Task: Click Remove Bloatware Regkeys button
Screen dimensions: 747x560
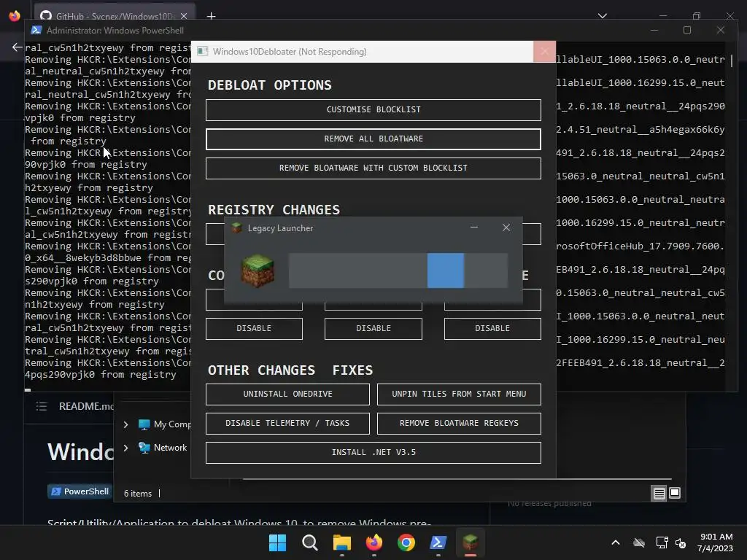Action: 459,424
